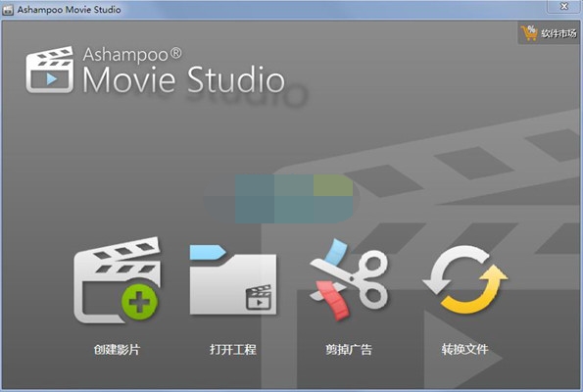Click the green plus badge on the clapperboard
The height and width of the screenshot is (392, 583).
point(139,302)
